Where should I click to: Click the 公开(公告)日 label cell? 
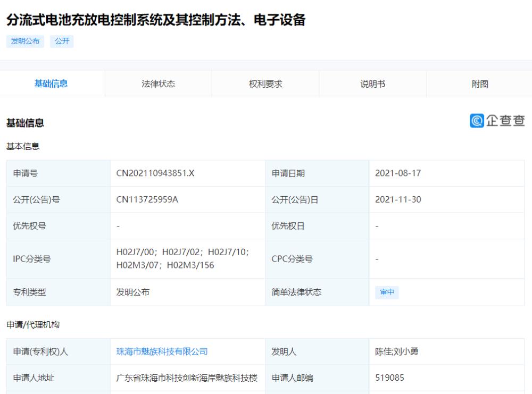317,199
